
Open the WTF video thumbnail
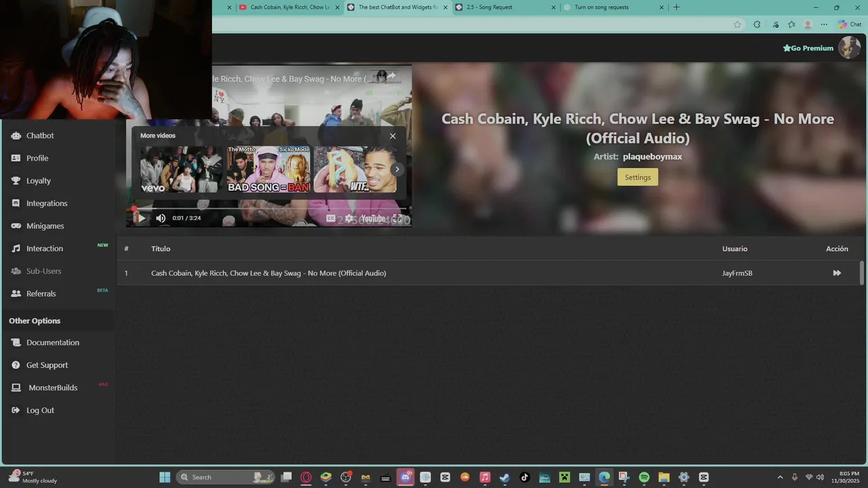(x=355, y=169)
